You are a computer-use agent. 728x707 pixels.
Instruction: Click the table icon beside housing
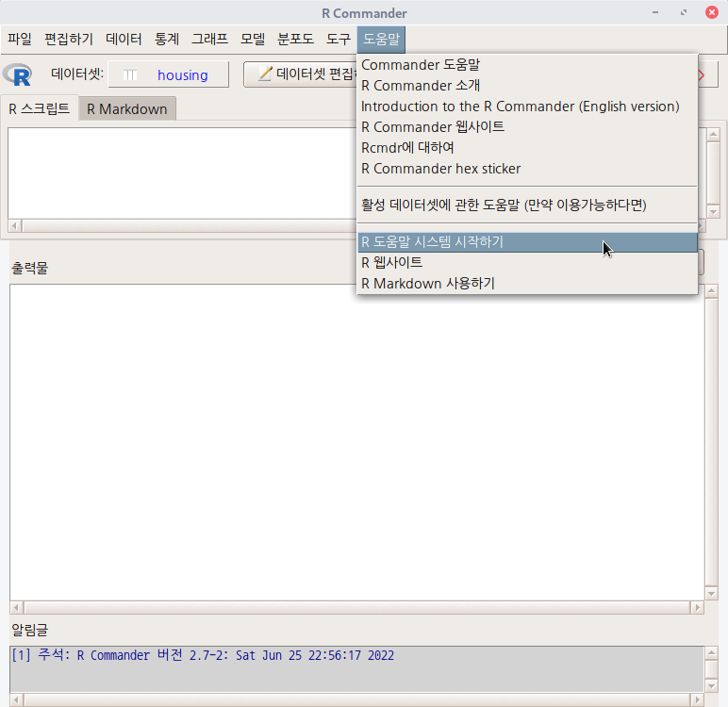point(130,74)
